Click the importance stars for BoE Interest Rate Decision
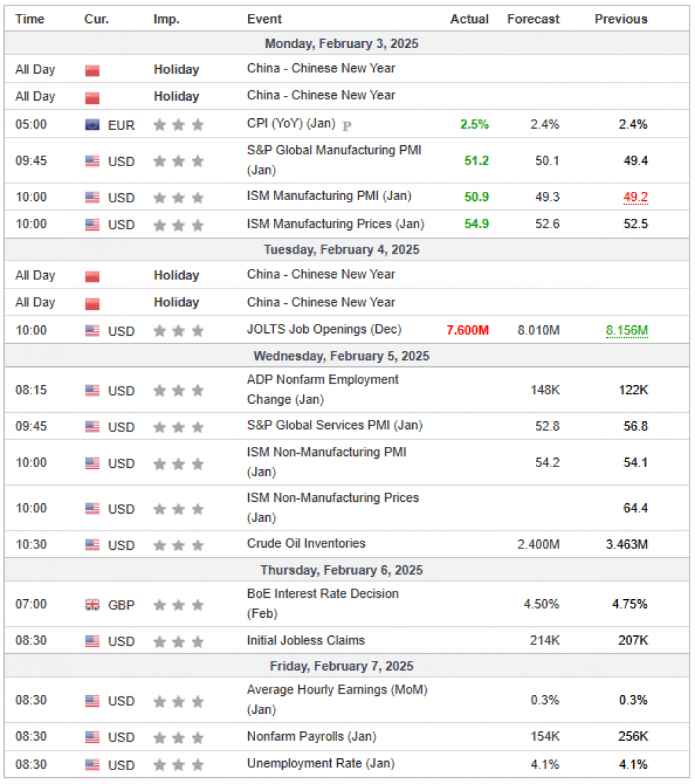695x784 pixels. pos(179,605)
